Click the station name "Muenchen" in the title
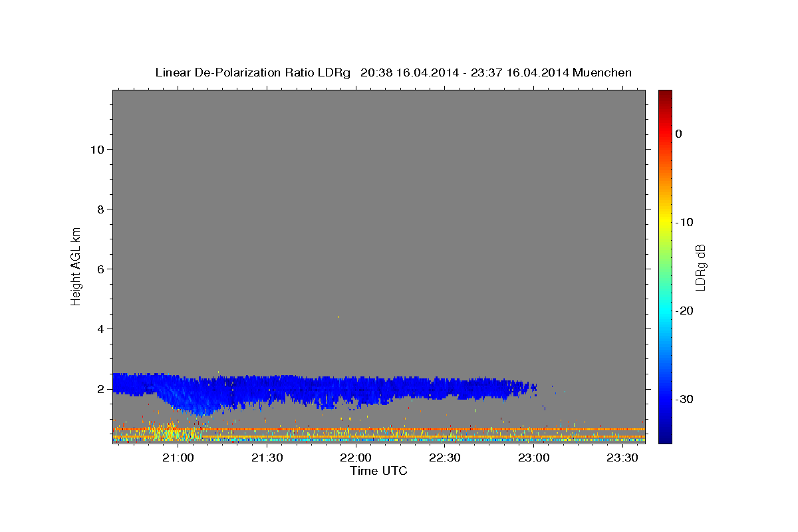The image size is (798, 532). point(602,72)
